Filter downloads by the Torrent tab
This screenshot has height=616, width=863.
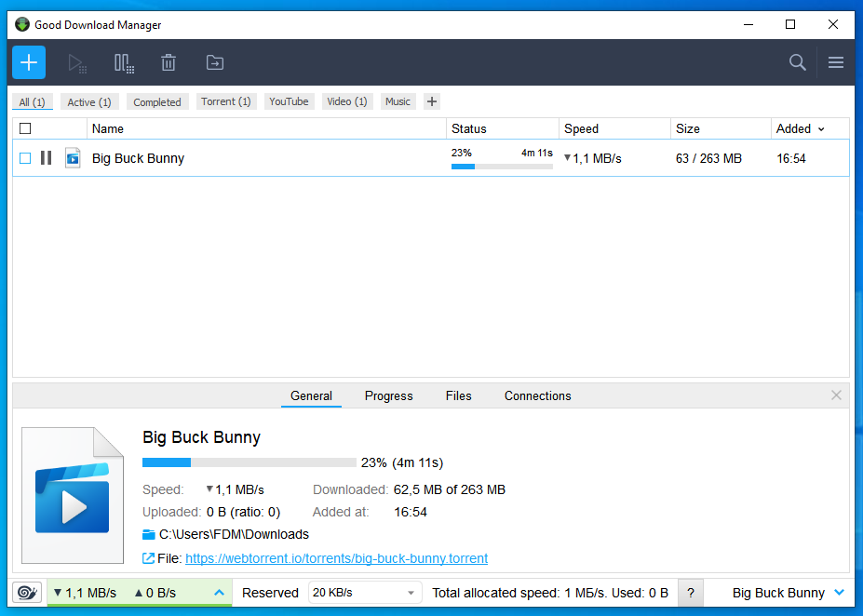pos(225,101)
